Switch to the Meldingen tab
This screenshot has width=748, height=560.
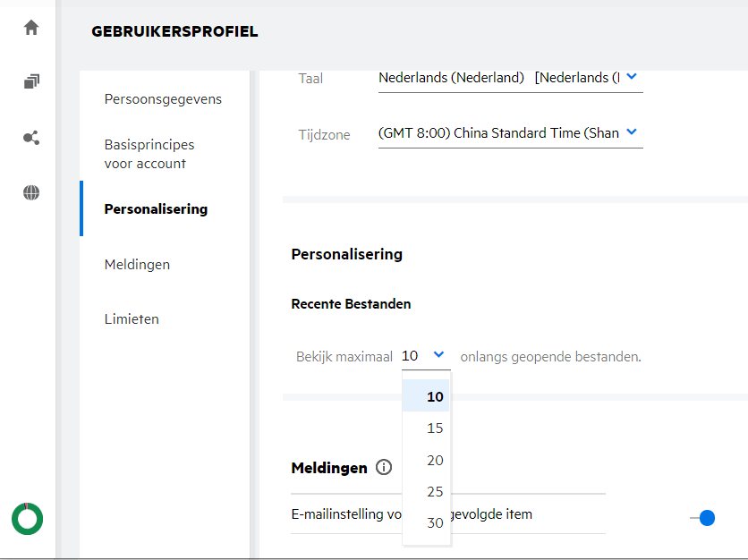coord(137,264)
